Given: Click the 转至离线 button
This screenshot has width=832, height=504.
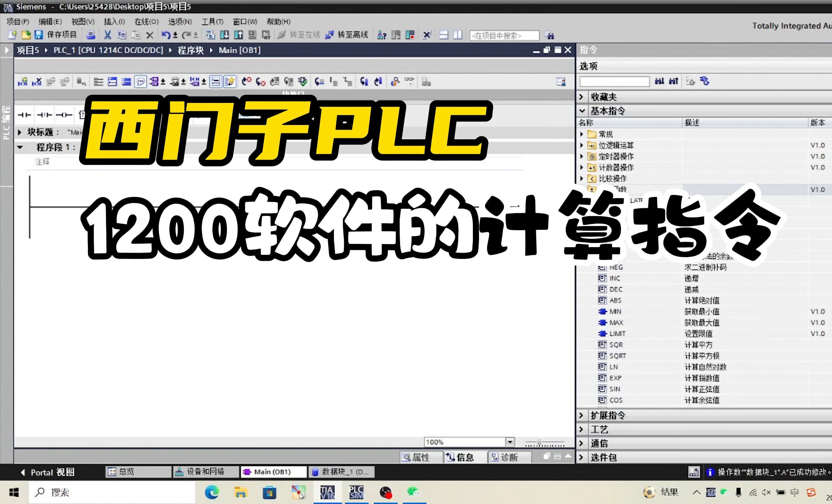Looking at the screenshot, I should pyautogui.click(x=347, y=35).
